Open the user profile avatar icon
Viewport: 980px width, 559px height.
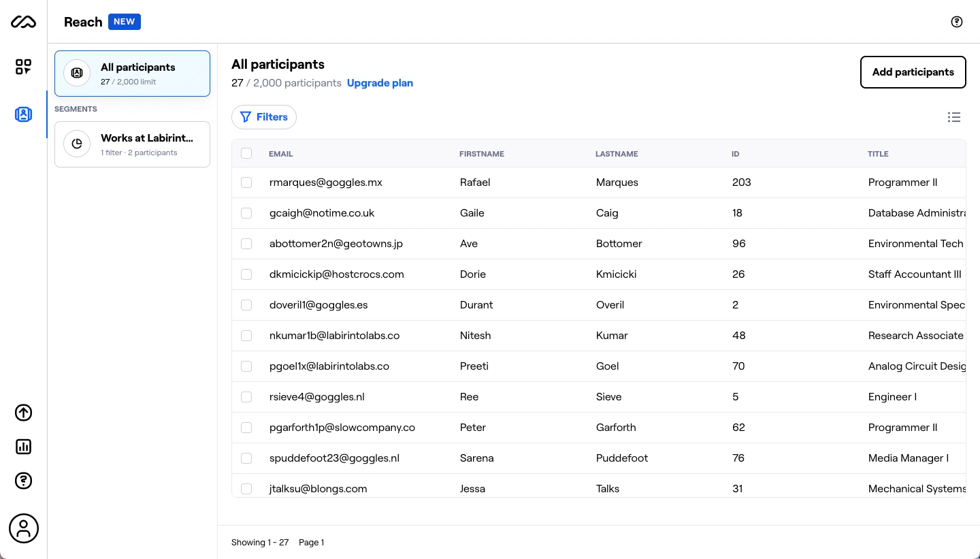(24, 528)
